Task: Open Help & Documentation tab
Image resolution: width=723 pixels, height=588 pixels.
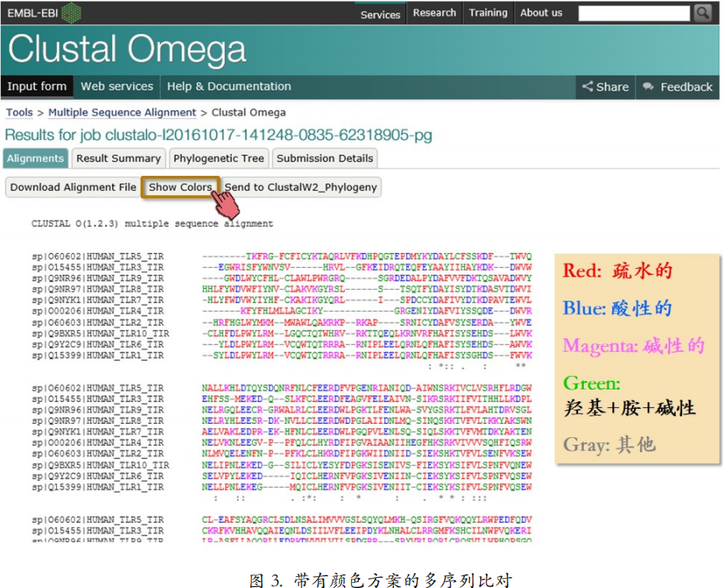Action: coord(229,86)
